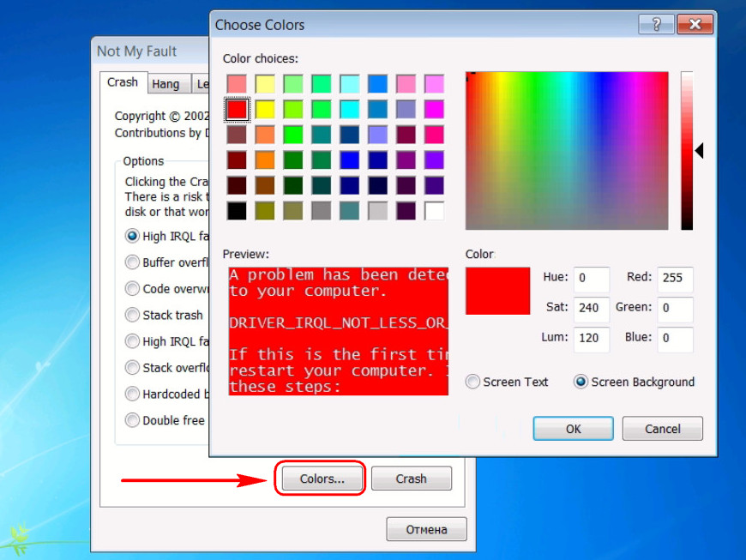Click the help question mark button
This screenshot has height=560, width=746.
point(656,24)
